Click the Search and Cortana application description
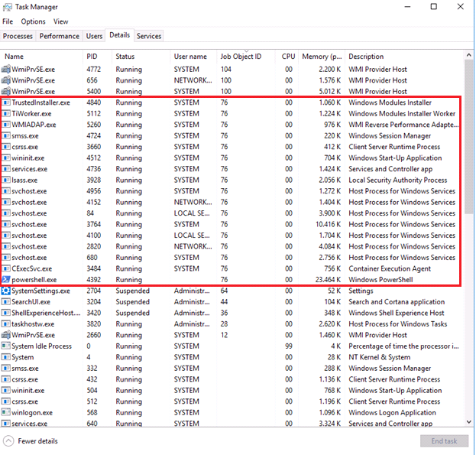This screenshot has height=455, width=476. (x=397, y=302)
